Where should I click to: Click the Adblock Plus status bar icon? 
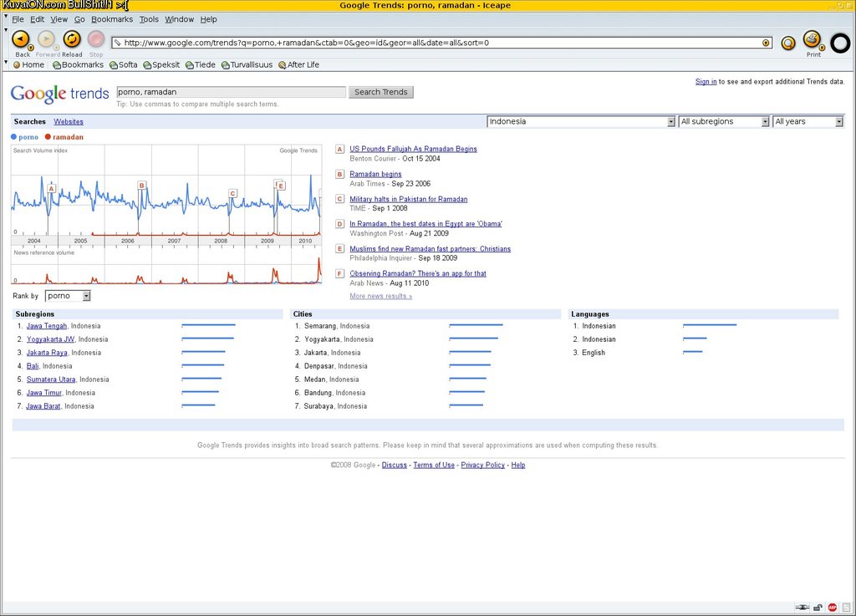[x=833, y=608]
